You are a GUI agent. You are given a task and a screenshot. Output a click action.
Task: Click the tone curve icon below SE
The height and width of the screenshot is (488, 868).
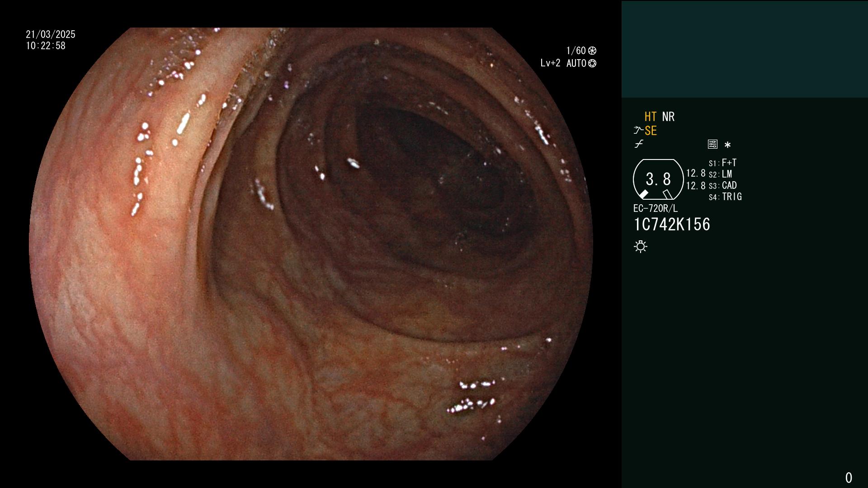(638, 144)
